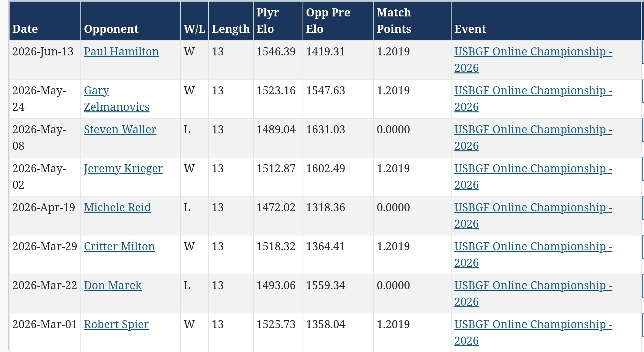Click opponent Elo value 1559.34
The width and height of the screenshot is (644, 352).
[326, 285]
